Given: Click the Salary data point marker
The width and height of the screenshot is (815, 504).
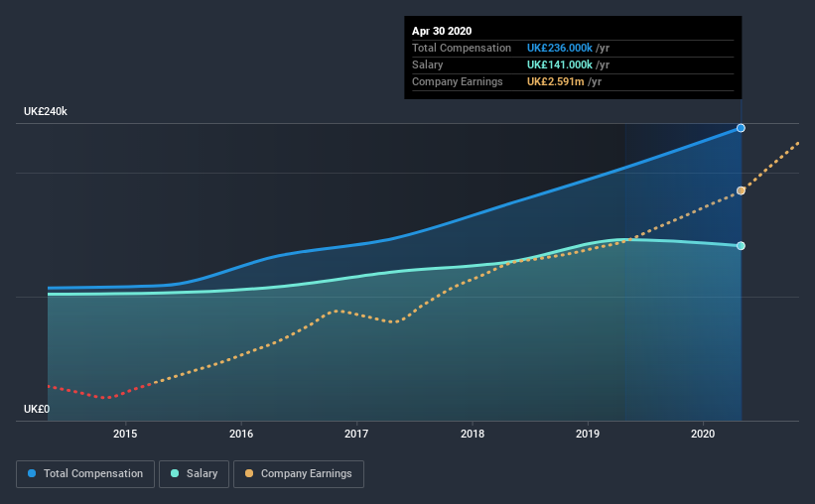Looking at the screenshot, I should [x=741, y=246].
